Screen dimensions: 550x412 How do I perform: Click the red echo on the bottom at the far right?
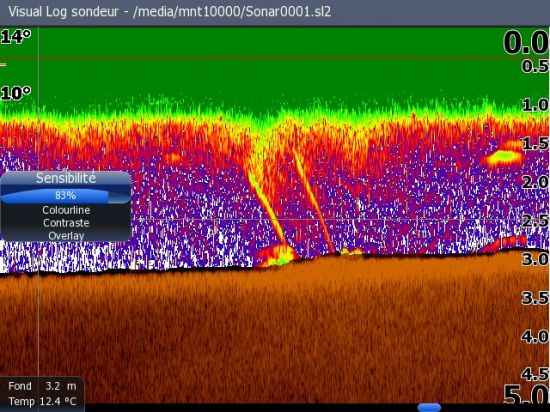coord(505,244)
